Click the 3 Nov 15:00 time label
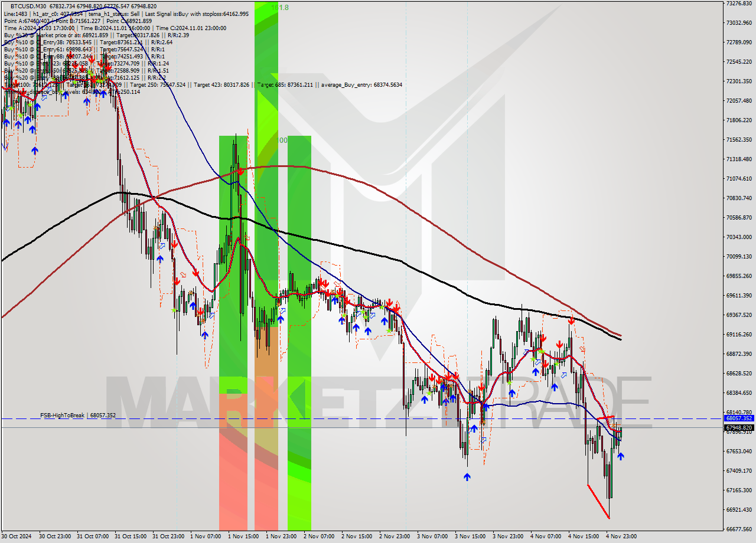The height and width of the screenshot is (543, 756). click(471, 537)
